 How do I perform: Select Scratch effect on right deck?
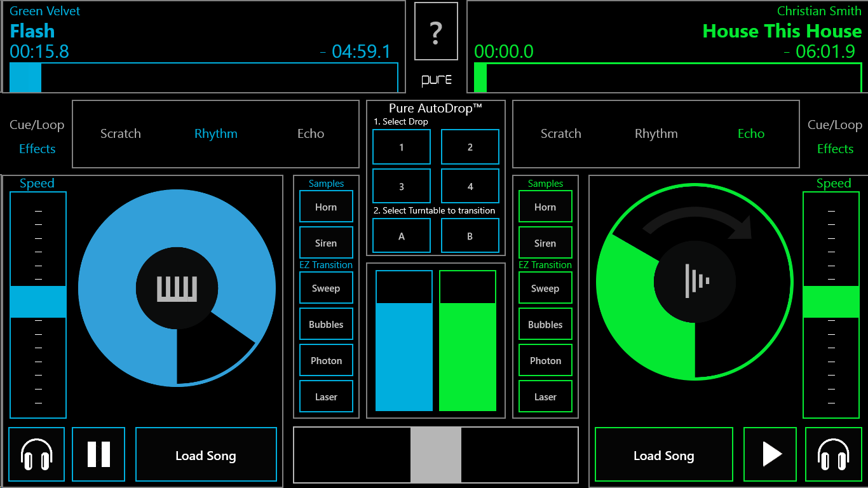[561, 133]
